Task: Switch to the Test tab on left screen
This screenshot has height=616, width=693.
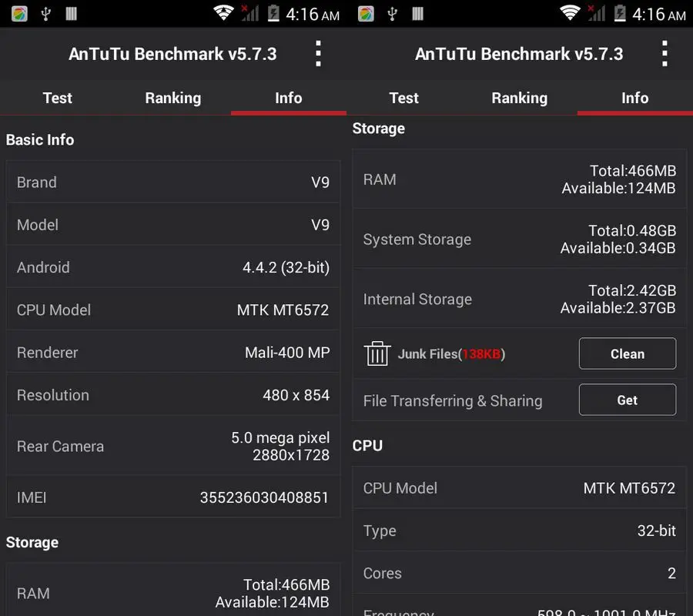Action: point(58,98)
